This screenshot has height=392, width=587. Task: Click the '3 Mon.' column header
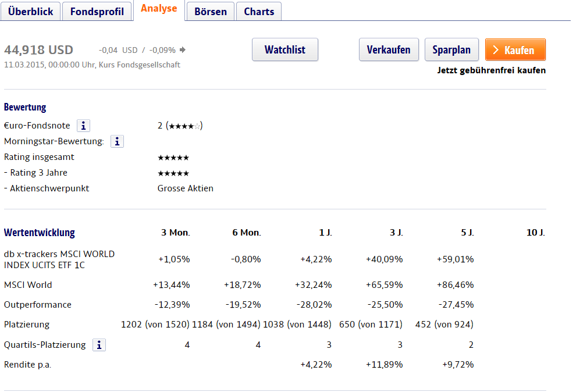pos(176,233)
